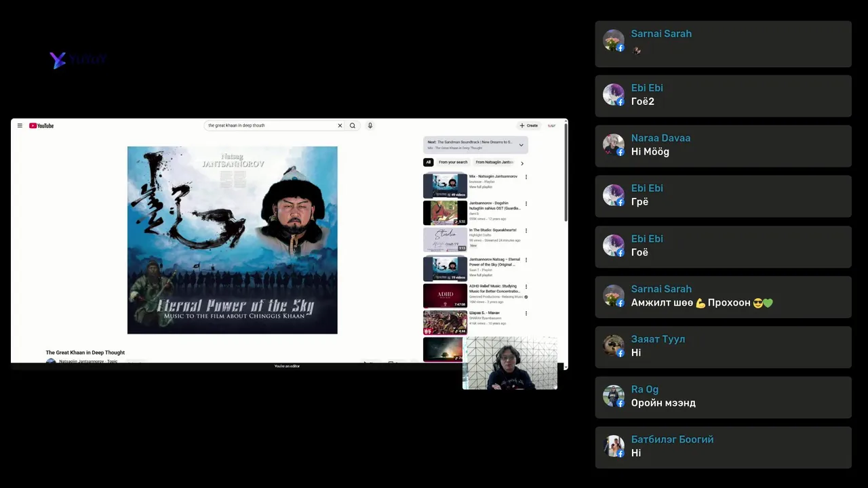Open the YouTube hamburger guide menu
868x488 pixels.
coord(20,125)
